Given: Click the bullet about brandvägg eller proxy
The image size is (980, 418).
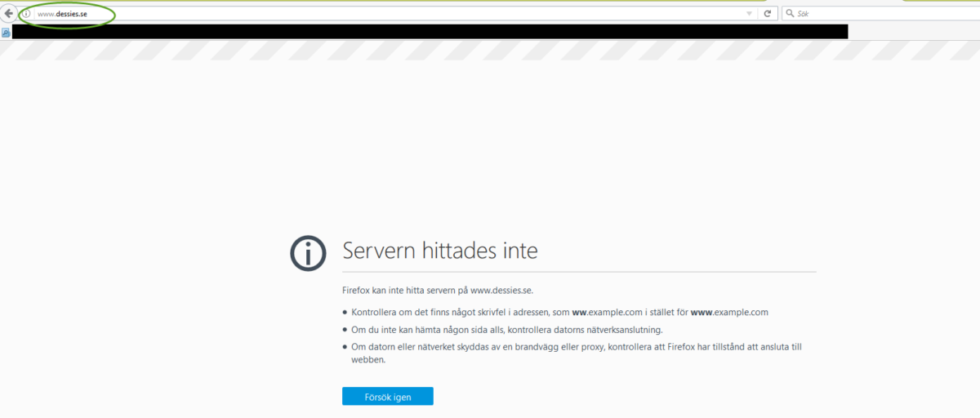Looking at the screenshot, I should (x=577, y=353).
